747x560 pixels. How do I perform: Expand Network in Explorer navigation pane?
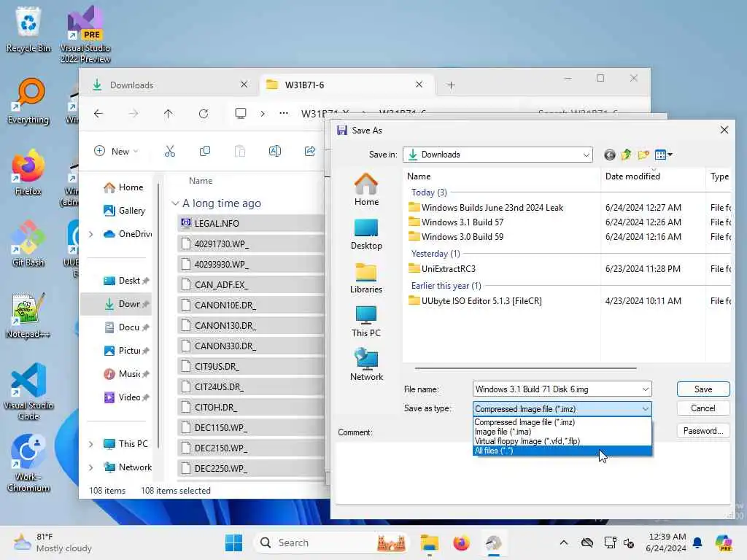tap(90, 467)
